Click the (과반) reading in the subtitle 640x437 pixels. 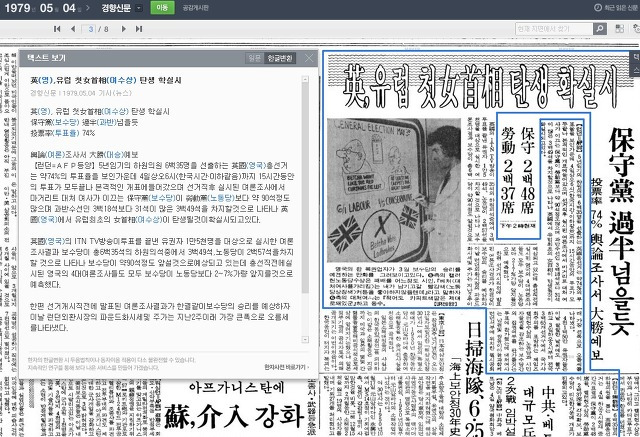click(107, 122)
